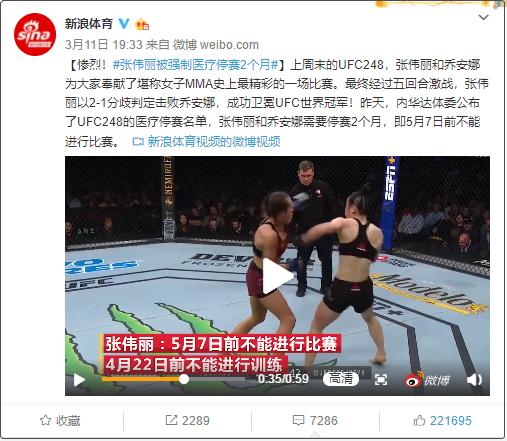Click the membership crown badge icon
The height and width of the screenshot is (441, 507).
(x=142, y=24)
